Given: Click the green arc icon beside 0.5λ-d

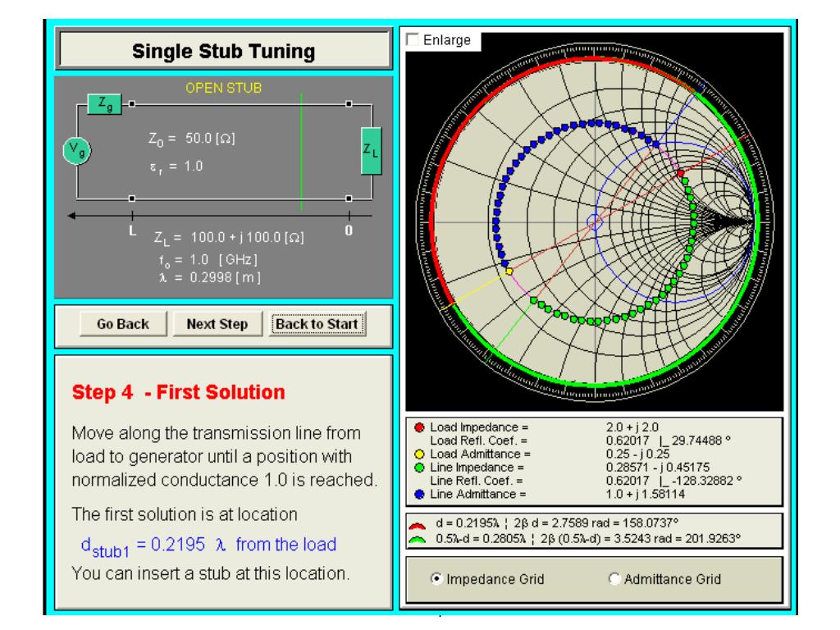Looking at the screenshot, I should pyautogui.click(x=418, y=540).
